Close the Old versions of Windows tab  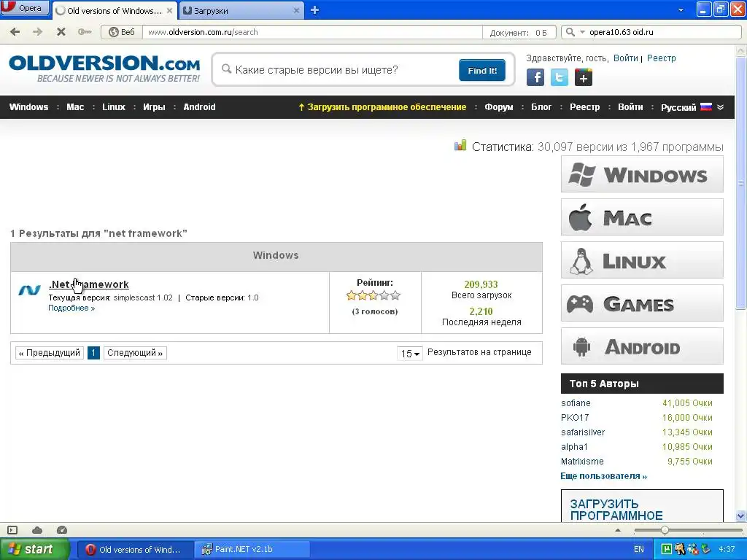click(x=169, y=10)
